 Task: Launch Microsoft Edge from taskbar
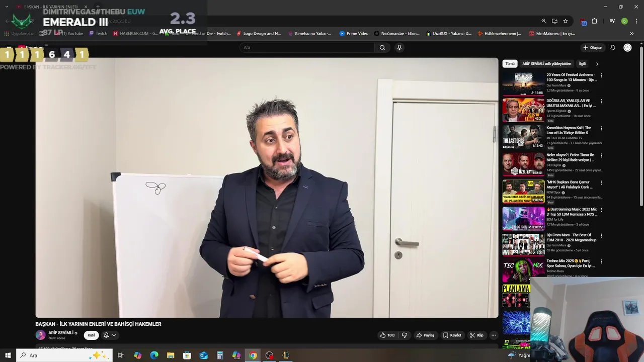click(x=154, y=355)
